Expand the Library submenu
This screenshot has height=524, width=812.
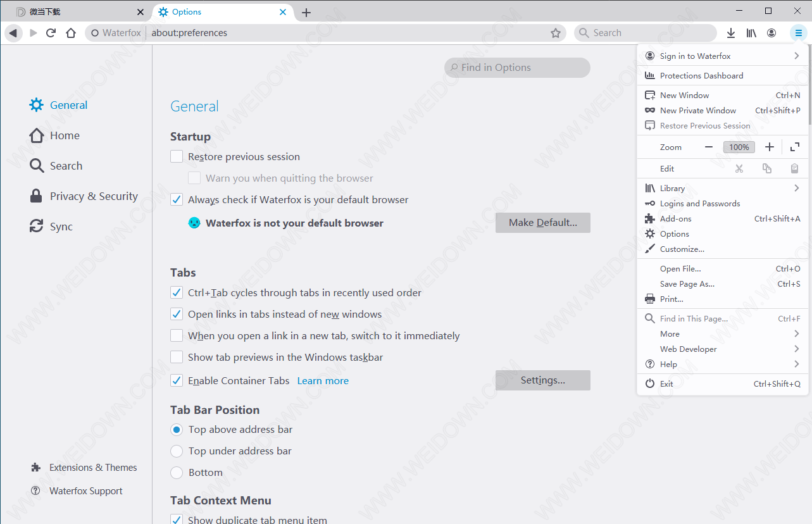tap(723, 188)
